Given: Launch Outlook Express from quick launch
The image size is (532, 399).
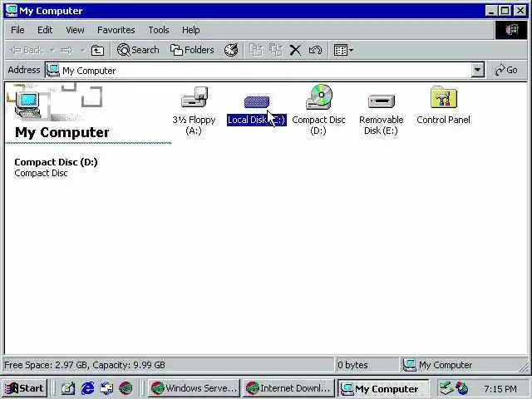Looking at the screenshot, I should pos(106,388).
